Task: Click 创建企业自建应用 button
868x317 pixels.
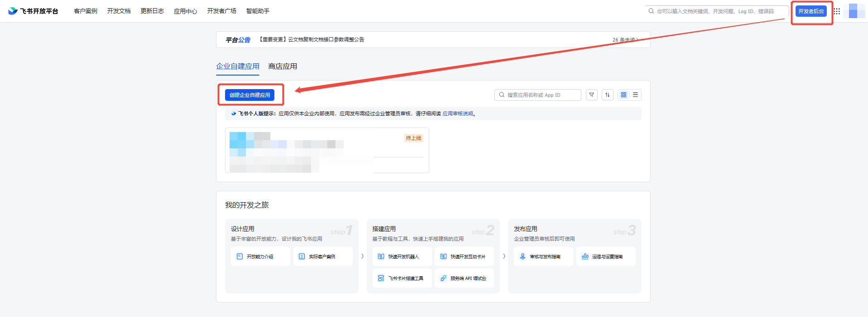Action: tap(249, 95)
